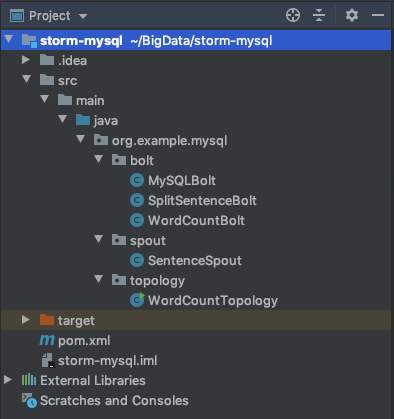Click the storm-mysql.iml file icon

click(x=48, y=360)
